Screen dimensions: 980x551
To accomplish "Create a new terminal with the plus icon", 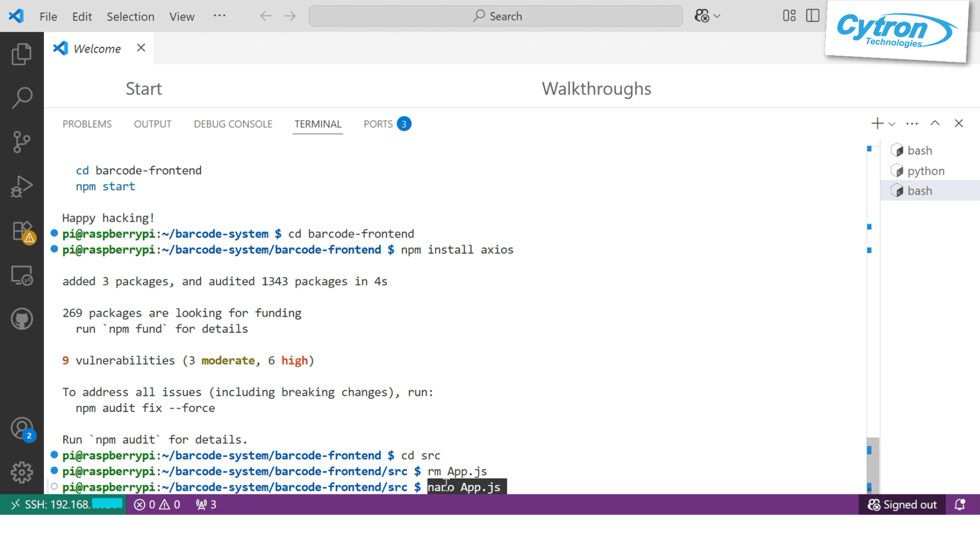I will [x=876, y=123].
